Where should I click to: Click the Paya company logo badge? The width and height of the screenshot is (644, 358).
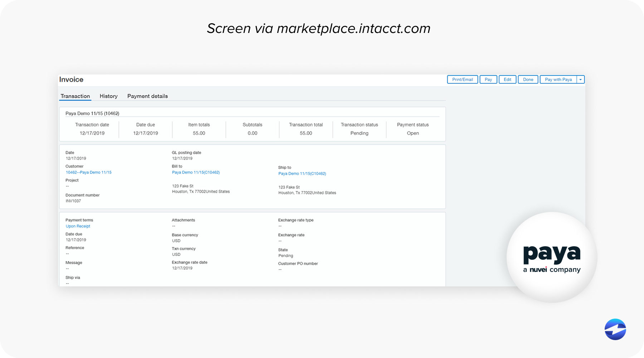tap(551, 257)
